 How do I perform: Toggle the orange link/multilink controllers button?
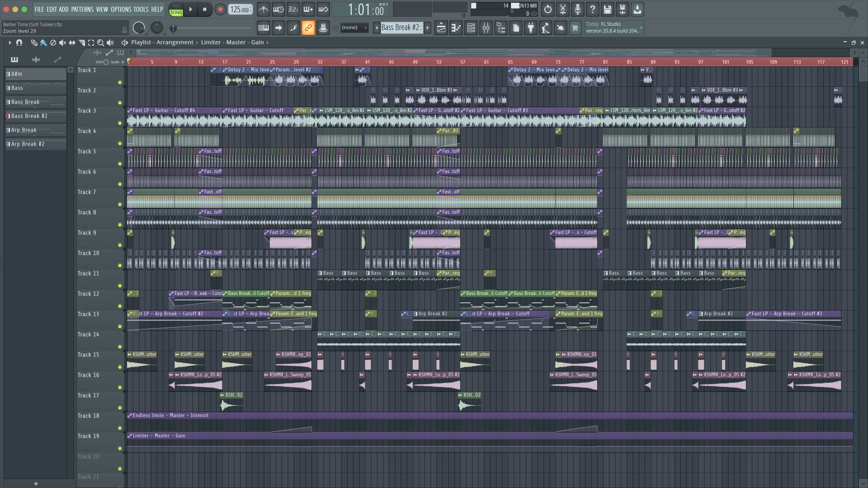[x=308, y=28]
